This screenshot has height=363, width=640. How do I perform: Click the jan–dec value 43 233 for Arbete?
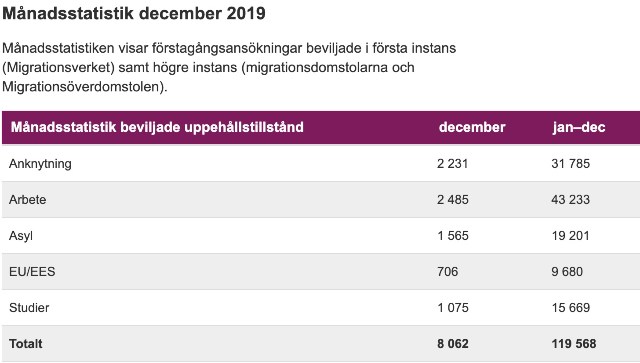[571, 200]
